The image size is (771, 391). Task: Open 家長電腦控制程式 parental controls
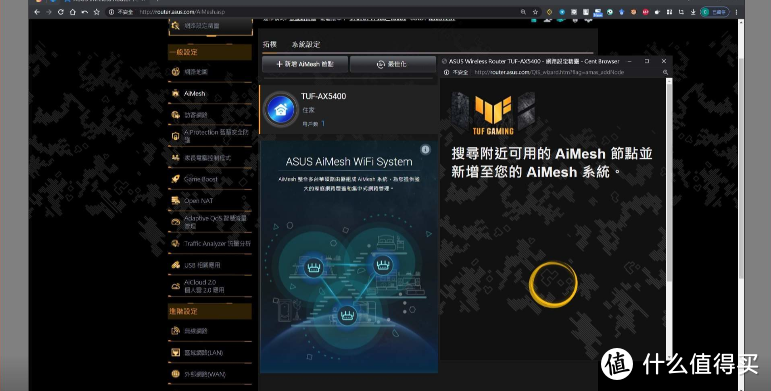210,158
